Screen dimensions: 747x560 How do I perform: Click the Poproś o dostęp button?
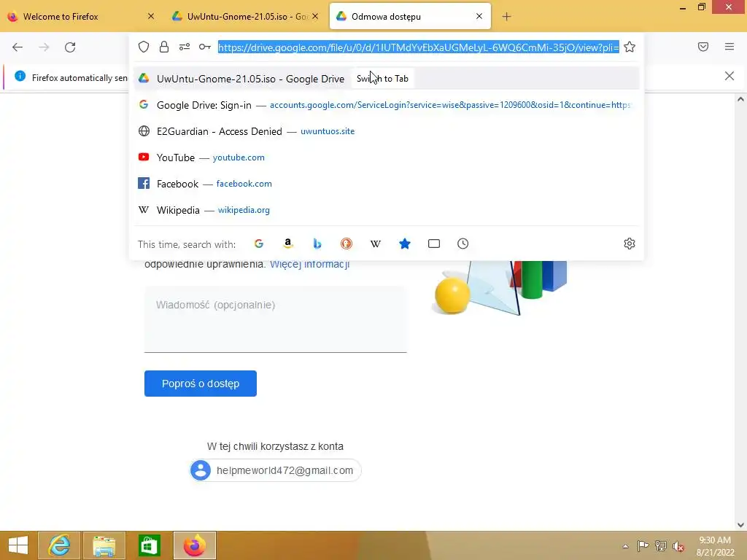click(x=201, y=384)
